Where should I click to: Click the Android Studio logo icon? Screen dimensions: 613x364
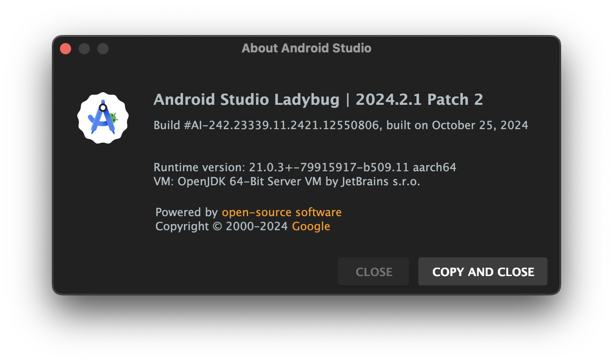(102, 118)
